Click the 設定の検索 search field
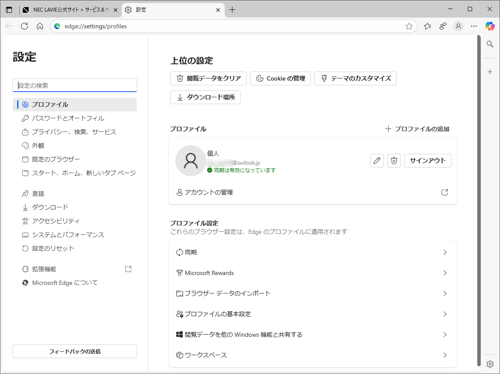The width and height of the screenshot is (500, 374). click(75, 85)
